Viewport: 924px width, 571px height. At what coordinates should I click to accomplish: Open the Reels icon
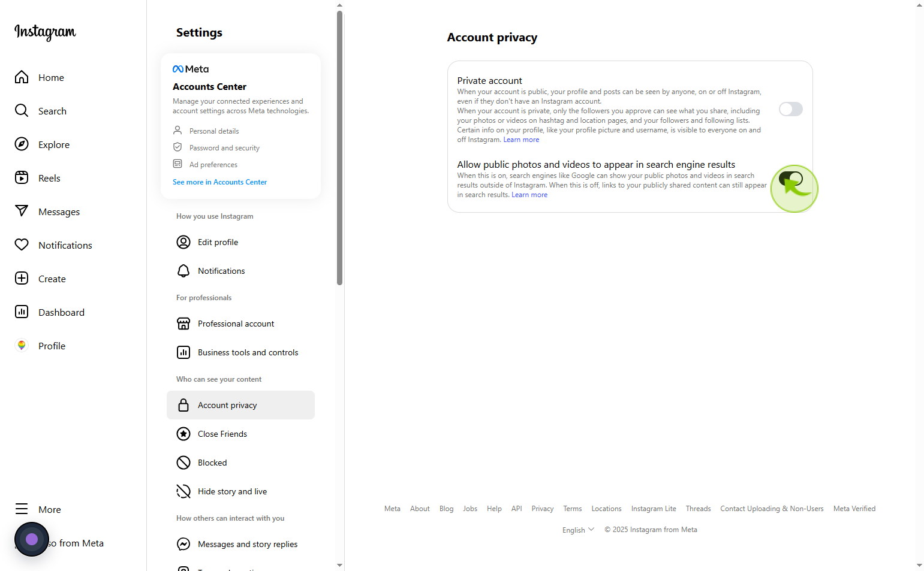click(22, 178)
